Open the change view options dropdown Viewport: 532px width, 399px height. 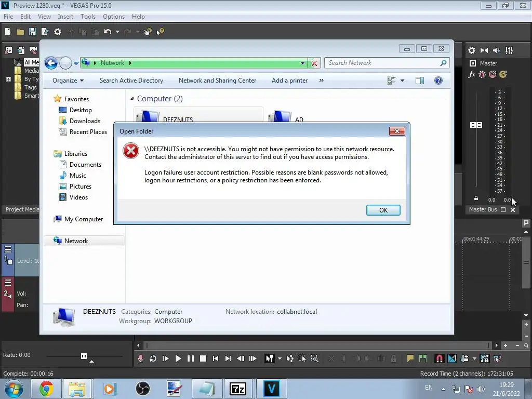[403, 81]
